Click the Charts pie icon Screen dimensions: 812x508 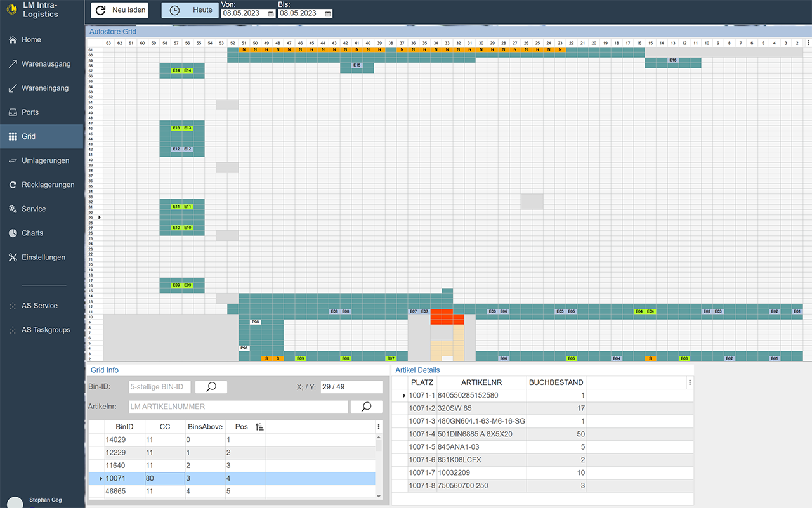coord(13,233)
